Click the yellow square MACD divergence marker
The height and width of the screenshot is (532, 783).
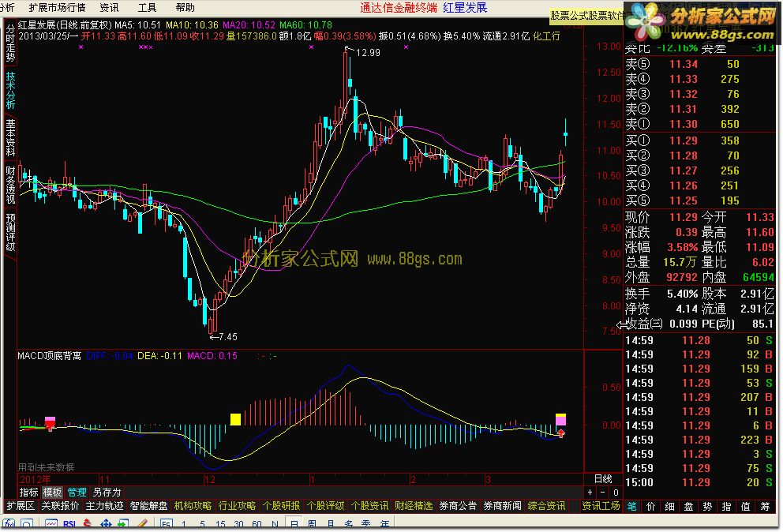(x=236, y=419)
